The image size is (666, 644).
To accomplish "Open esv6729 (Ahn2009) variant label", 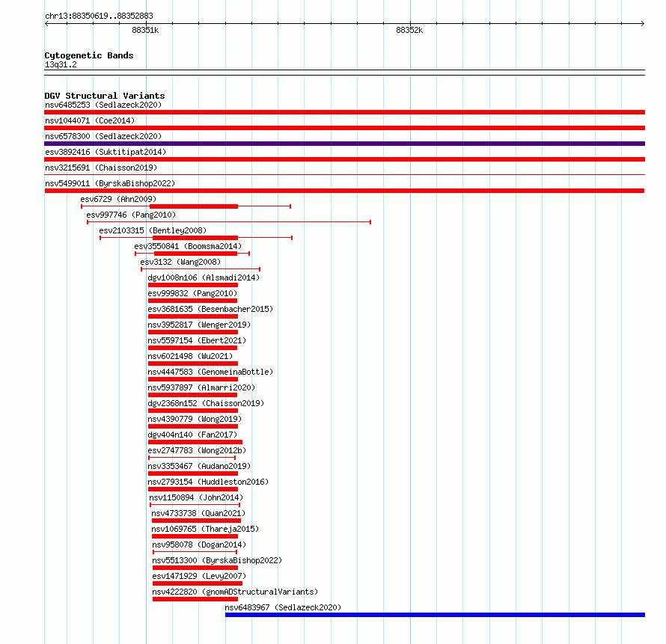I will 118,199.
